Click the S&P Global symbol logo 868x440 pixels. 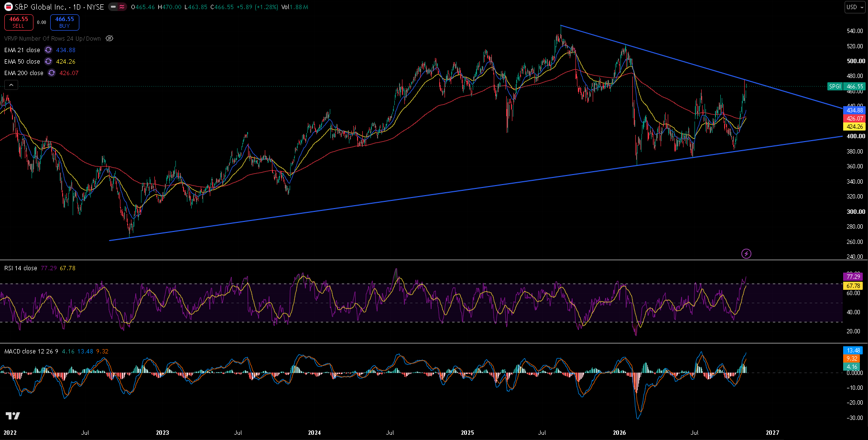[x=9, y=7]
